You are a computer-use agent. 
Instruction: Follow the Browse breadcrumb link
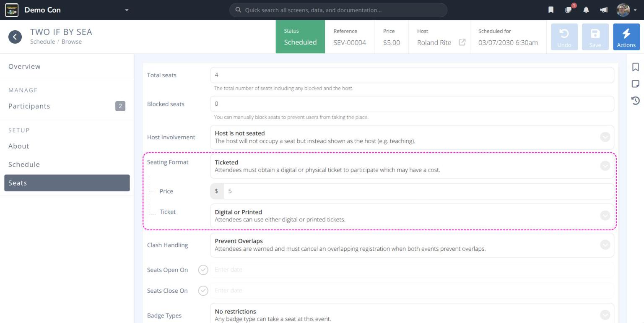click(72, 42)
